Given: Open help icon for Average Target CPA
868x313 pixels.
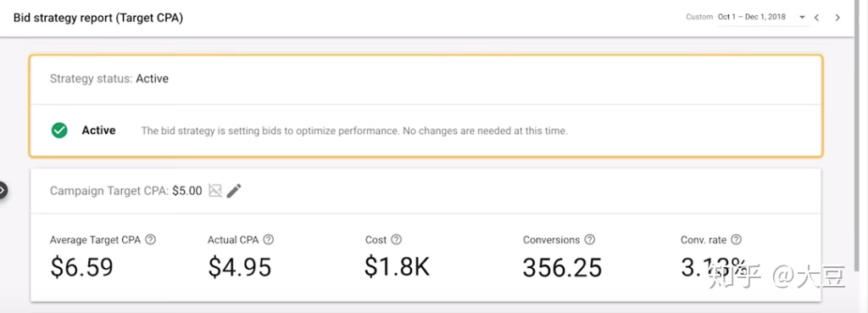Looking at the screenshot, I should pyautogui.click(x=150, y=240).
